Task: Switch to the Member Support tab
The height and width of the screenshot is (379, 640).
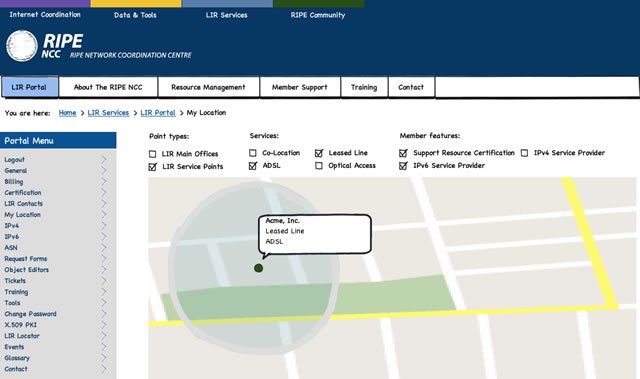Action: coord(300,87)
